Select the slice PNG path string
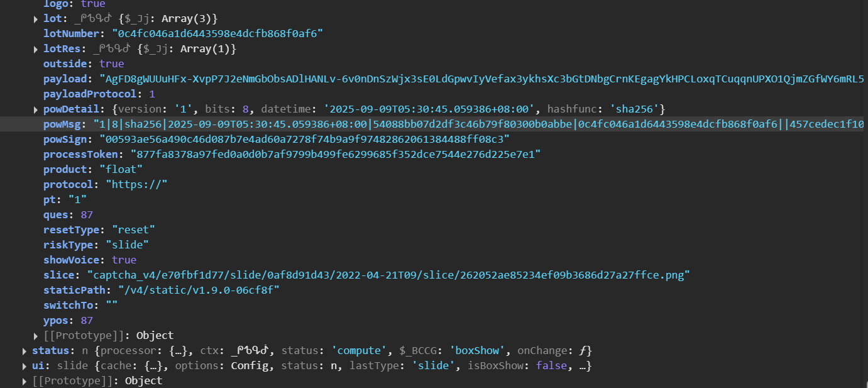The height and width of the screenshot is (388, 868). click(388, 275)
